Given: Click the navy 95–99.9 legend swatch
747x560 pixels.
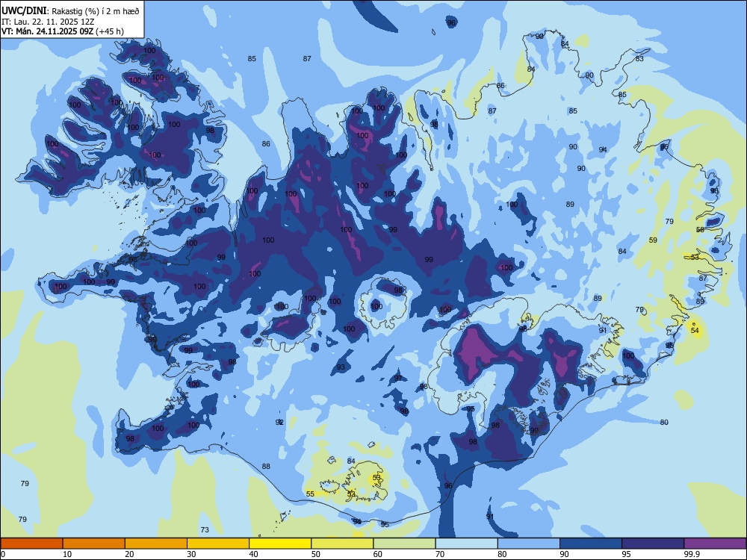Looking at the screenshot, I should [x=653, y=544].
